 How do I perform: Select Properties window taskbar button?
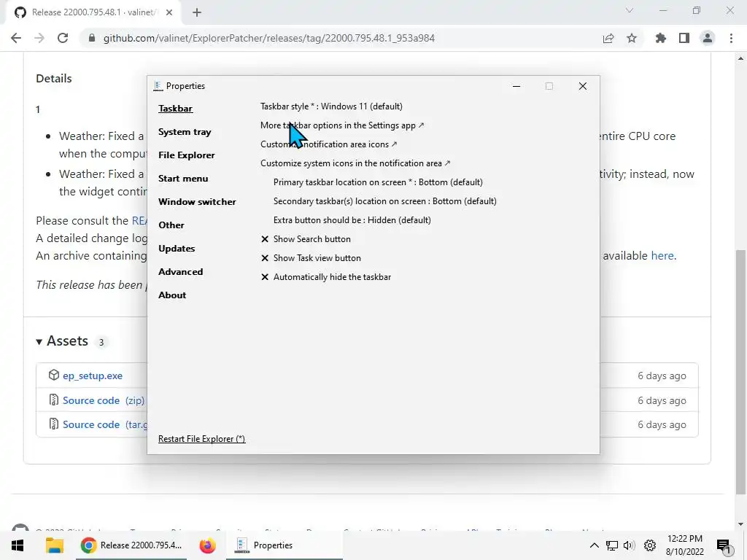285,545
